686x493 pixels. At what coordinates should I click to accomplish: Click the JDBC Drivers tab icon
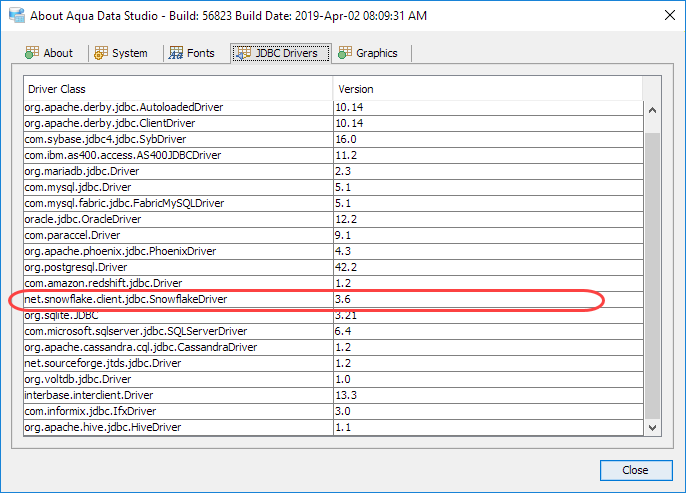point(244,53)
